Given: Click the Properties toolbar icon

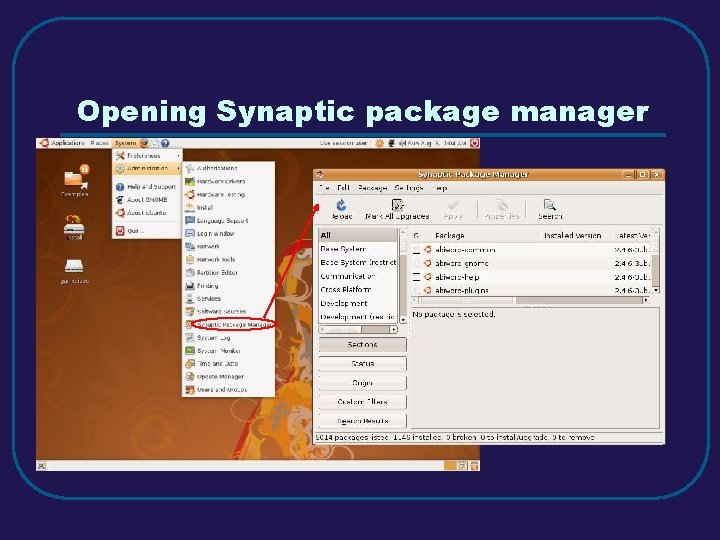Looking at the screenshot, I should (x=501, y=205).
